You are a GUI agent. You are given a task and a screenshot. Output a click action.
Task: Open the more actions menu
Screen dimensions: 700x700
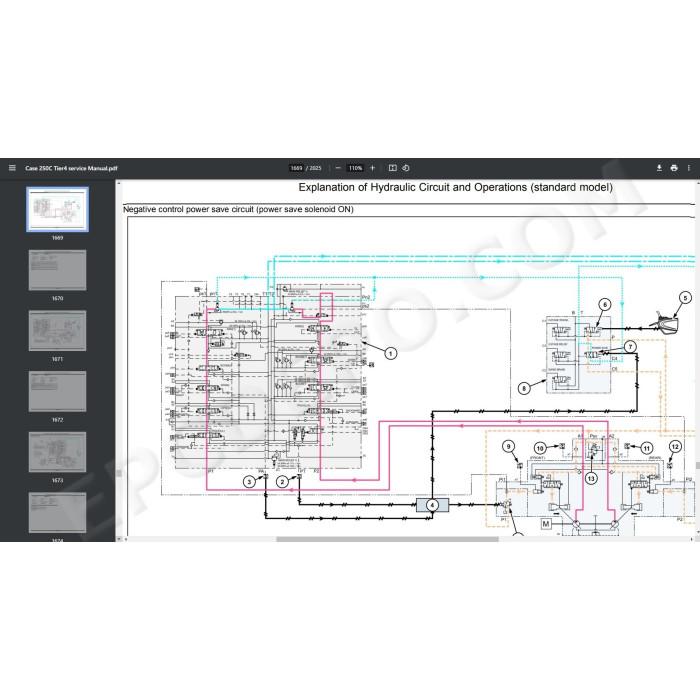click(x=689, y=168)
